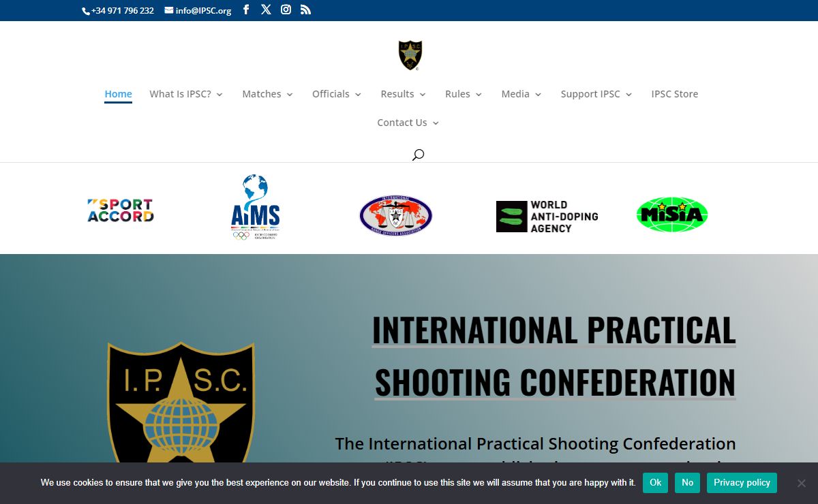Click the phone icon beside +34 971 796 232
Viewport: 818px width, 504px height.
pos(86,11)
